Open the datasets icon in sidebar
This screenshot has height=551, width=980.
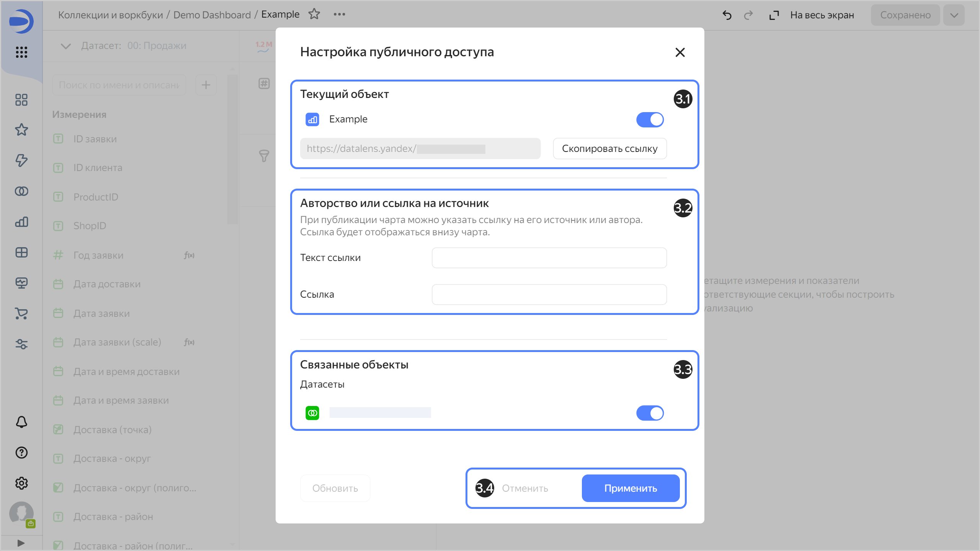coord(21,191)
